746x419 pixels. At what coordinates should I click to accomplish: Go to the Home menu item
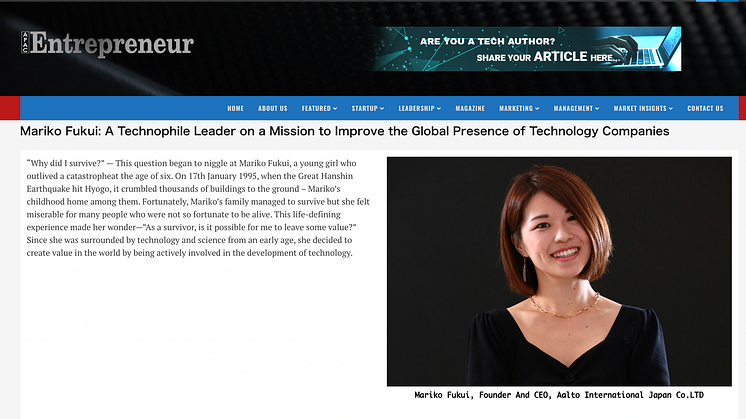coord(236,108)
